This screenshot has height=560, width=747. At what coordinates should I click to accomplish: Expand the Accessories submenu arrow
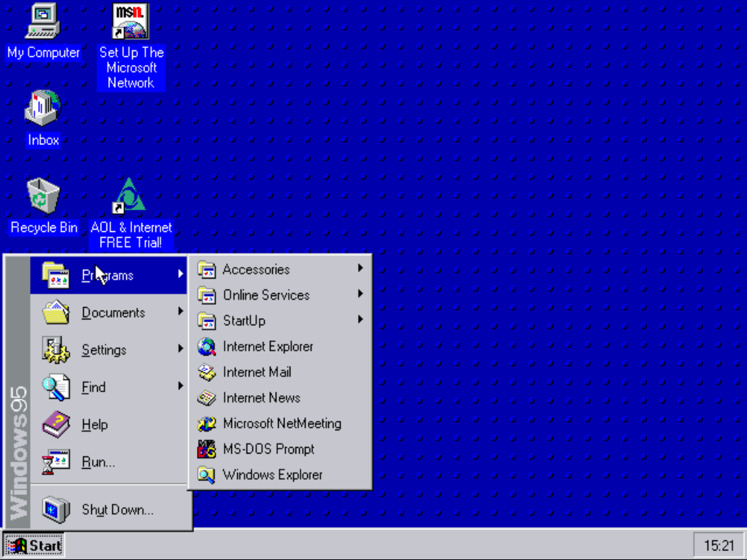click(360, 268)
